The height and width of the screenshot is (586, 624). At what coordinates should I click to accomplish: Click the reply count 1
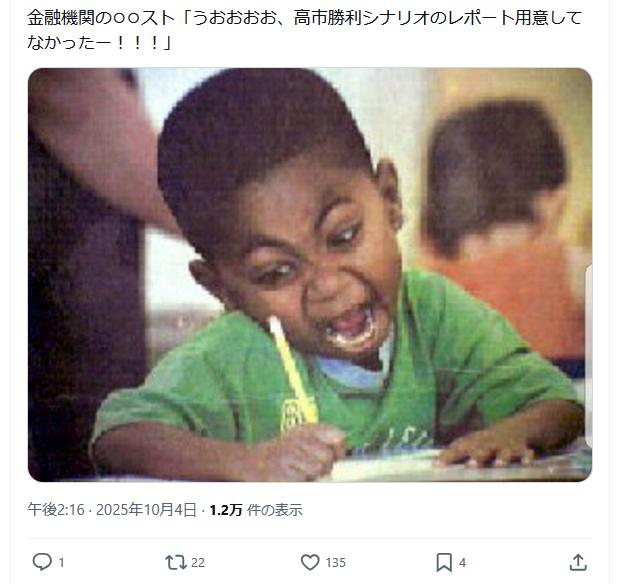pos(61,563)
